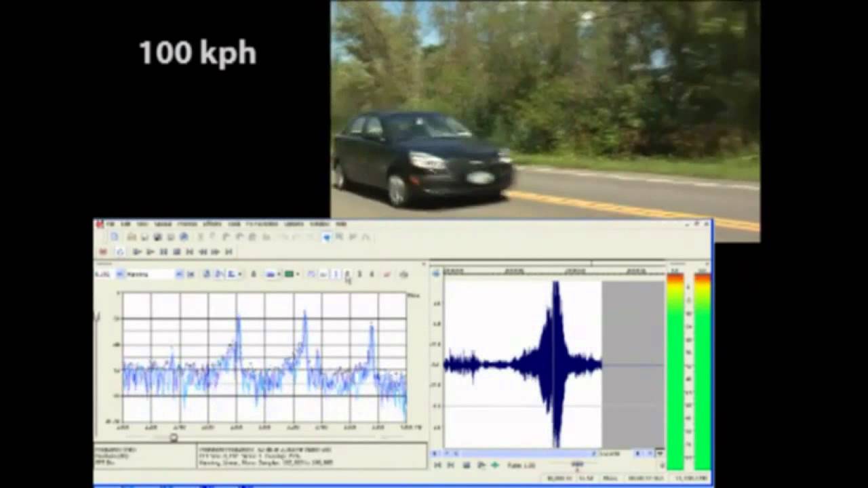Click slider knob beneath spectrum graph
868x488 pixels.
point(174,438)
